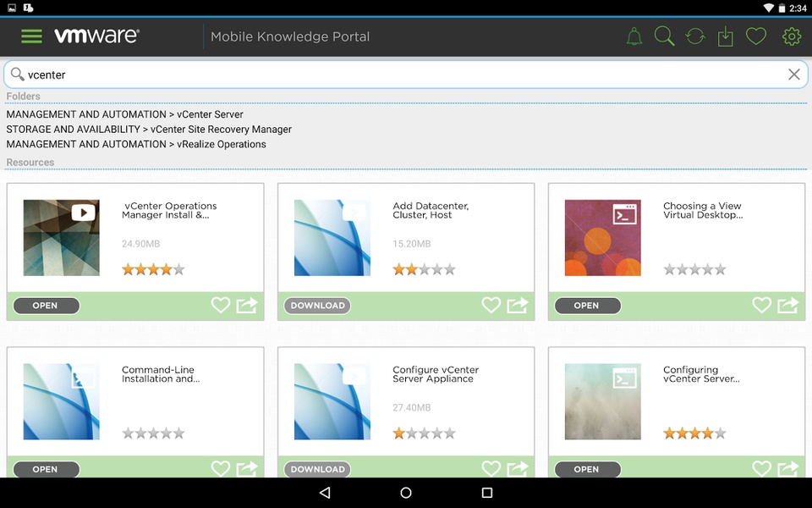Tap Android back navigation button
Viewport: 812px width, 508px height.
click(325, 493)
